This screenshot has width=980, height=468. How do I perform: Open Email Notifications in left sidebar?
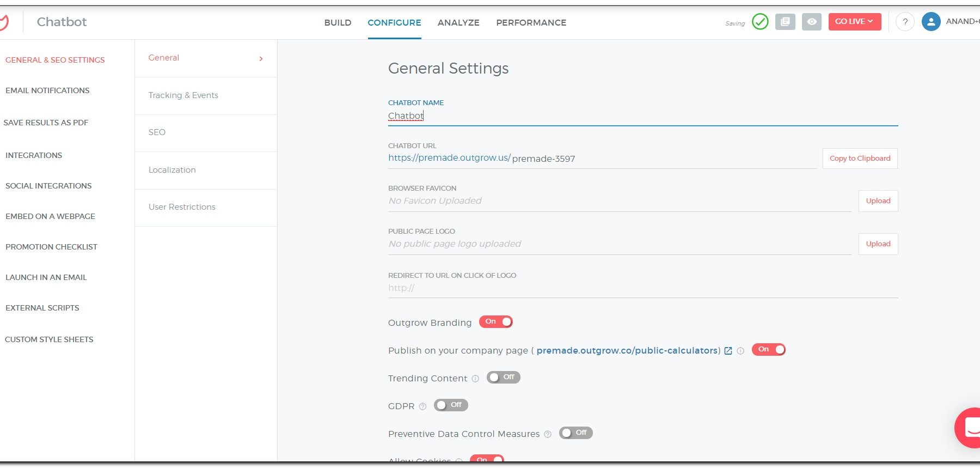[x=47, y=90]
